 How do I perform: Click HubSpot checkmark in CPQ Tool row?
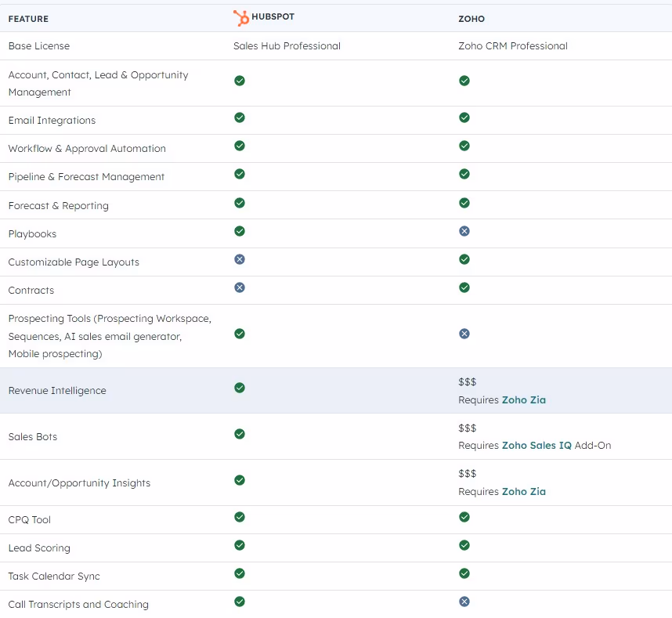pos(240,517)
